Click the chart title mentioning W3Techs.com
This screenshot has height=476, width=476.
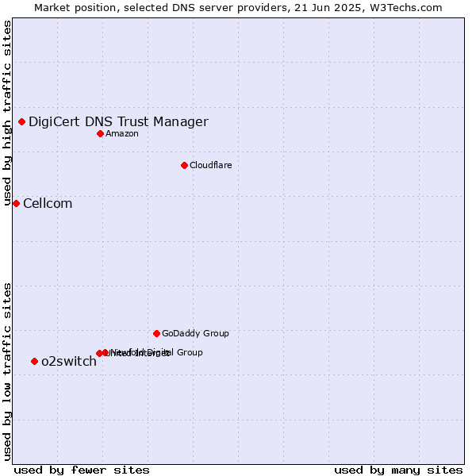238,8
